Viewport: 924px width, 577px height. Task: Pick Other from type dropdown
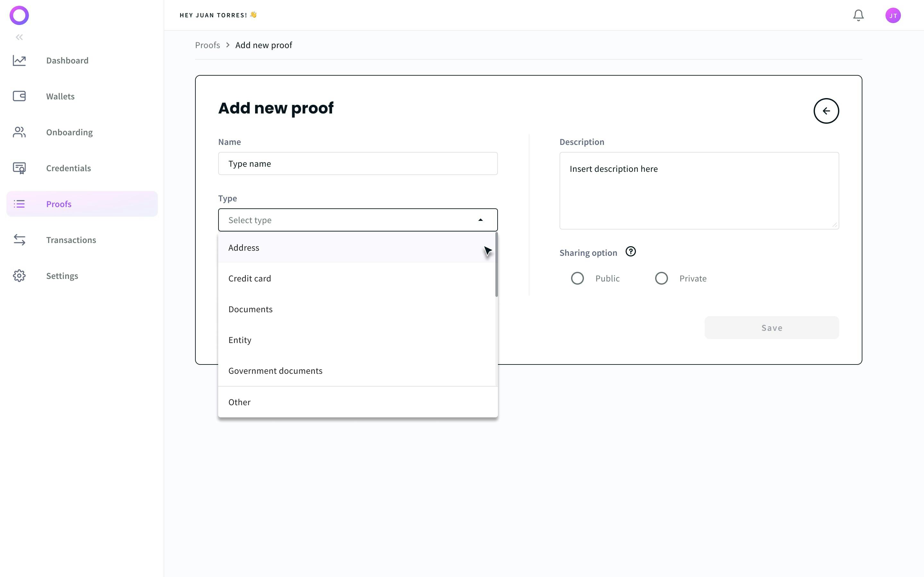pos(239,402)
